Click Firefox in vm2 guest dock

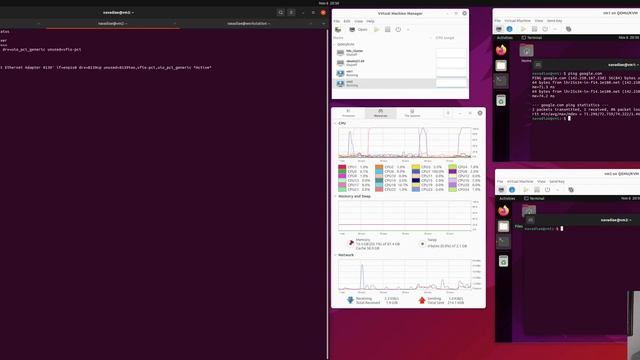pos(504,211)
